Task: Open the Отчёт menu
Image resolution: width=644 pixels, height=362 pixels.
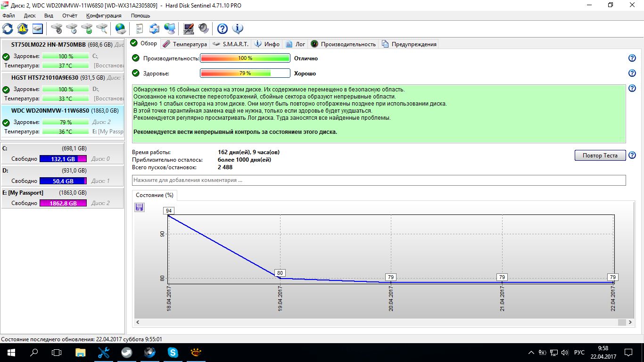Action: point(70,16)
